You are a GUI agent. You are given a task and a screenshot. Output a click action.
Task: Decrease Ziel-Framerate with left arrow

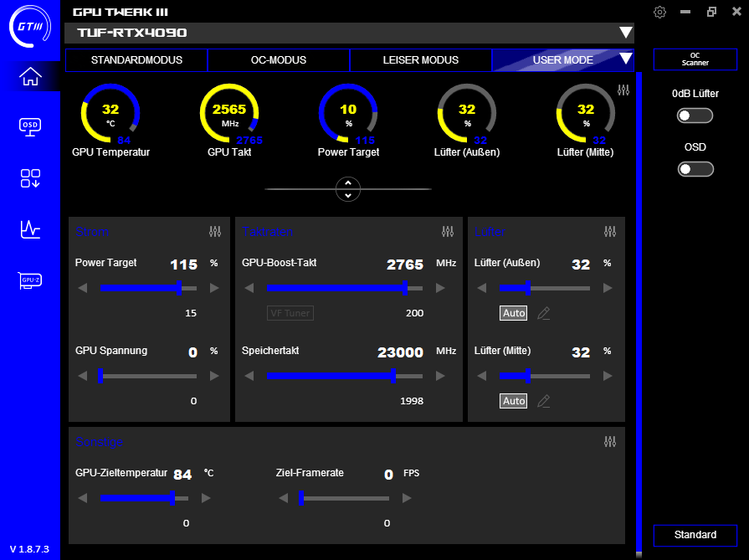(x=283, y=498)
